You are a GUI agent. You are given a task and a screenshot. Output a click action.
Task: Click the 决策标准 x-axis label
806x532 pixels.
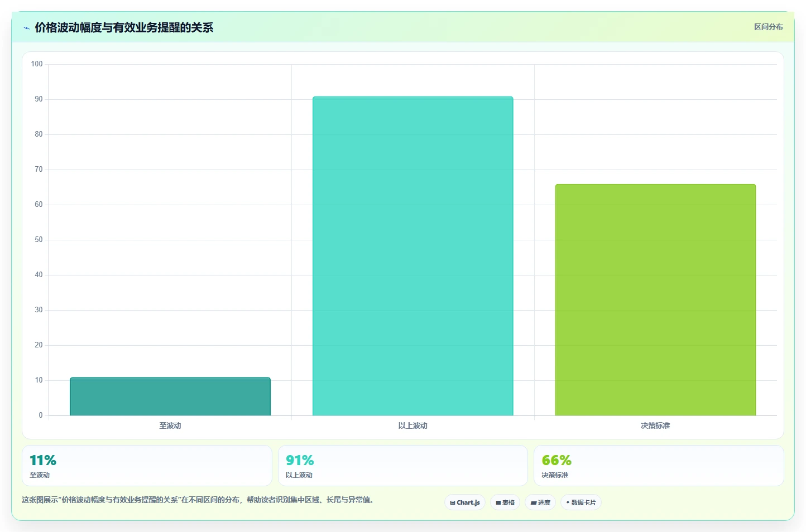655,425
